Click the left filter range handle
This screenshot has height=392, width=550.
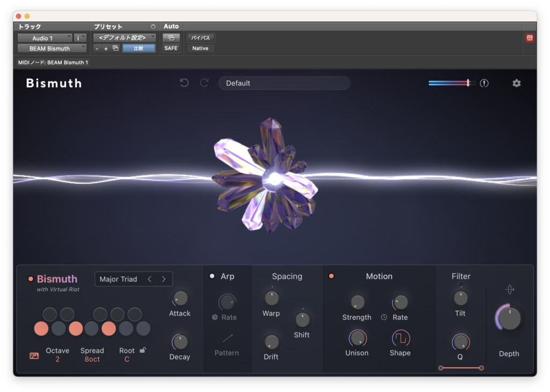441,368
